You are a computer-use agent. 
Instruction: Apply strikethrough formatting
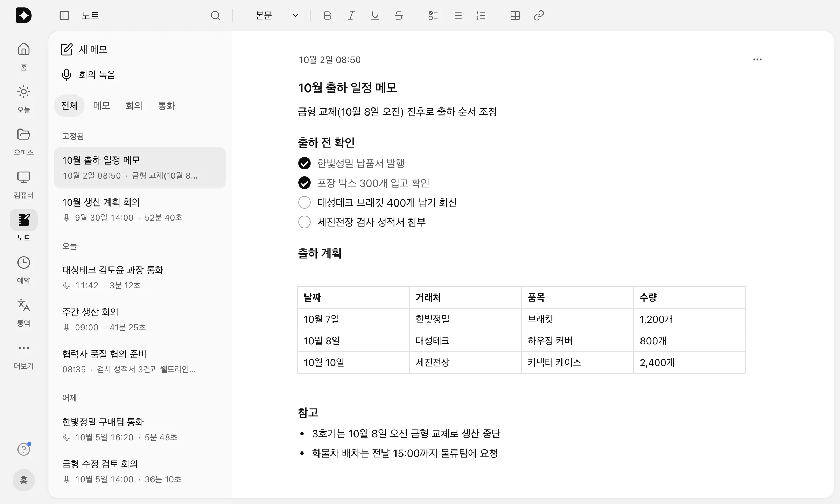tap(399, 15)
